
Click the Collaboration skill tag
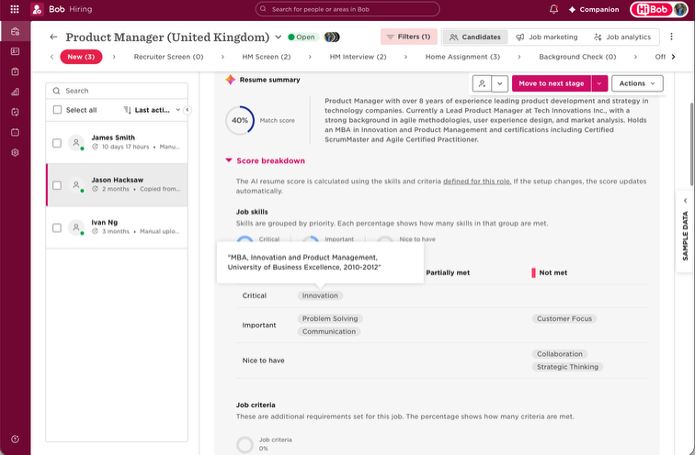coord(560,354)
